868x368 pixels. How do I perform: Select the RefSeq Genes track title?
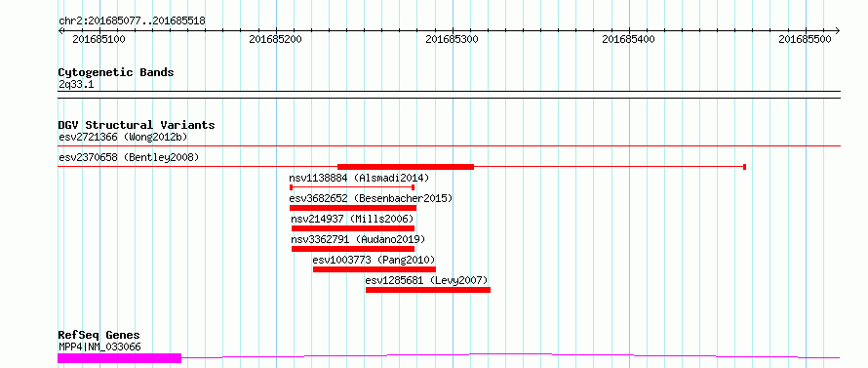click(x=99, y=336)
